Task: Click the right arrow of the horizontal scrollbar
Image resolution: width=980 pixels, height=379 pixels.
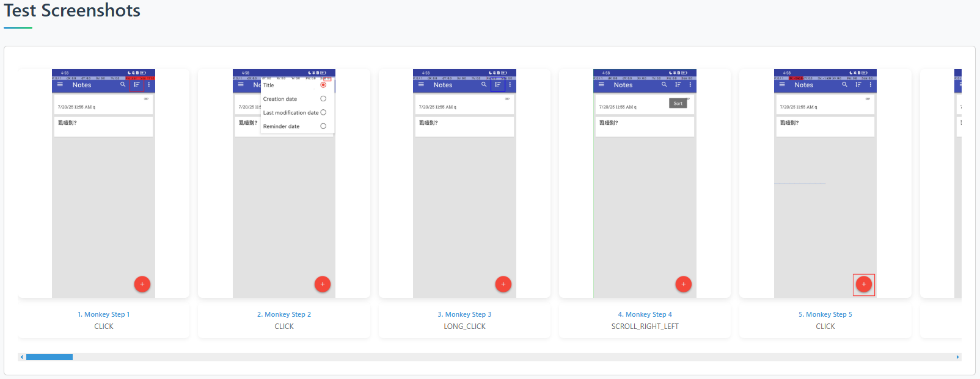Action: click(957, 357)
